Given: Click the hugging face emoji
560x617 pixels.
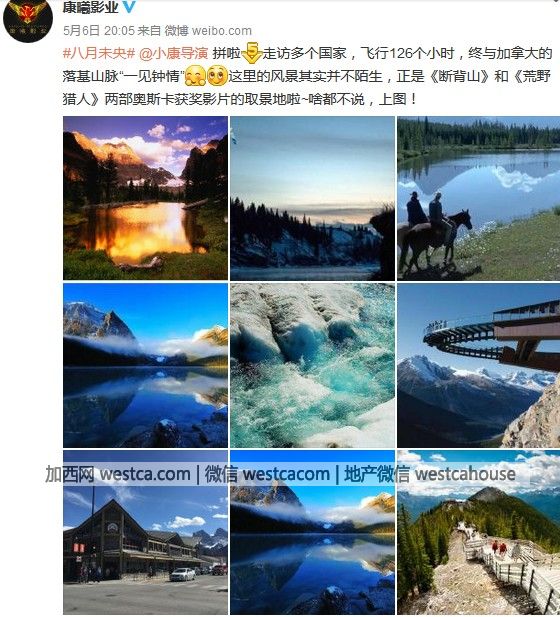Looking at the screenshot, I should [x=195, y=76].
